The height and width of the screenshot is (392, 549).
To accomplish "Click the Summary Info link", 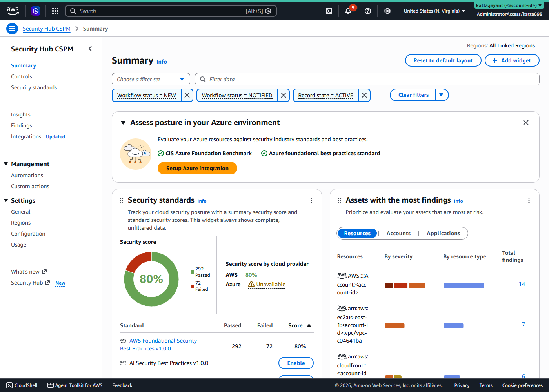I will (x=162, y=62).
